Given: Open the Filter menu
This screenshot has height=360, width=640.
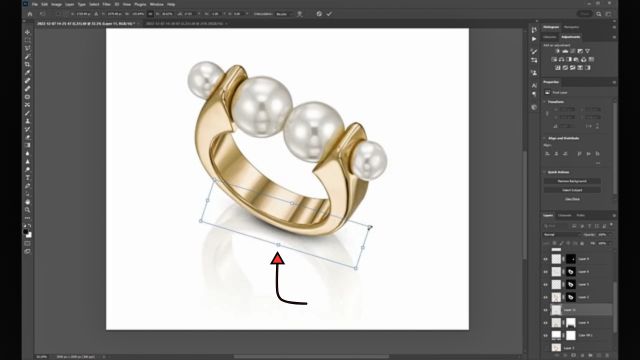Looking at the screenshot, I should pos(107,4).
